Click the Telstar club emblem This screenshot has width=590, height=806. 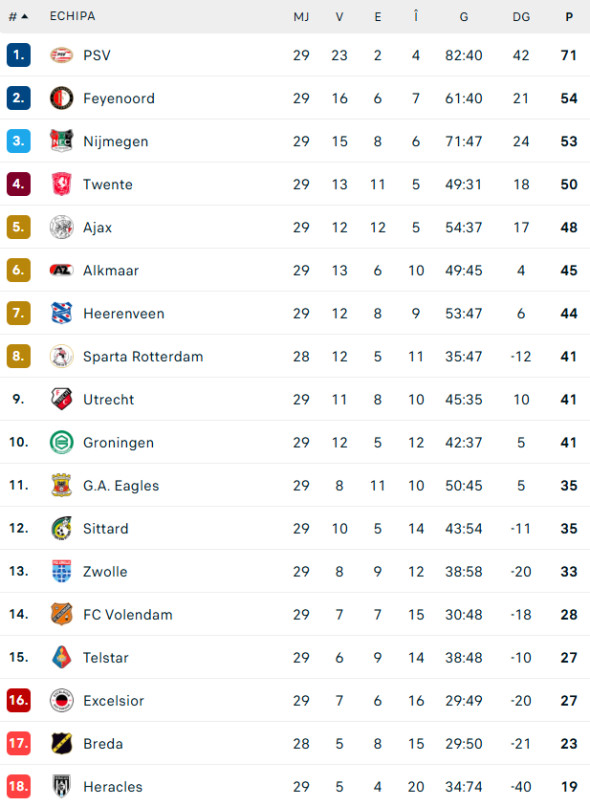[x=60, y=657]
